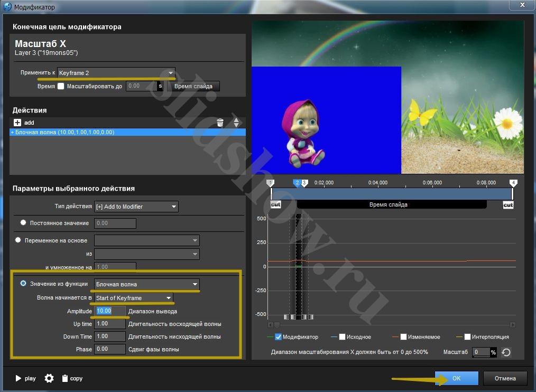Click the left cut marker

(275, 204)
